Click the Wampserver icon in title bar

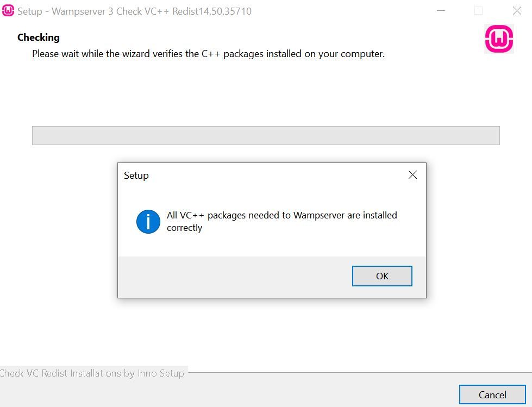click(x=8, y=11)
